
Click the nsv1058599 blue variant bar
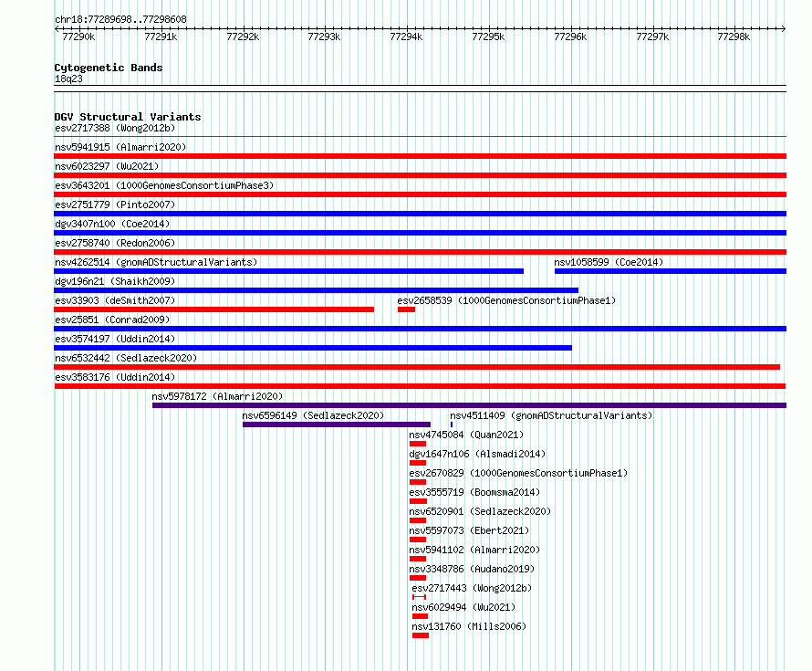pos(671,271)
